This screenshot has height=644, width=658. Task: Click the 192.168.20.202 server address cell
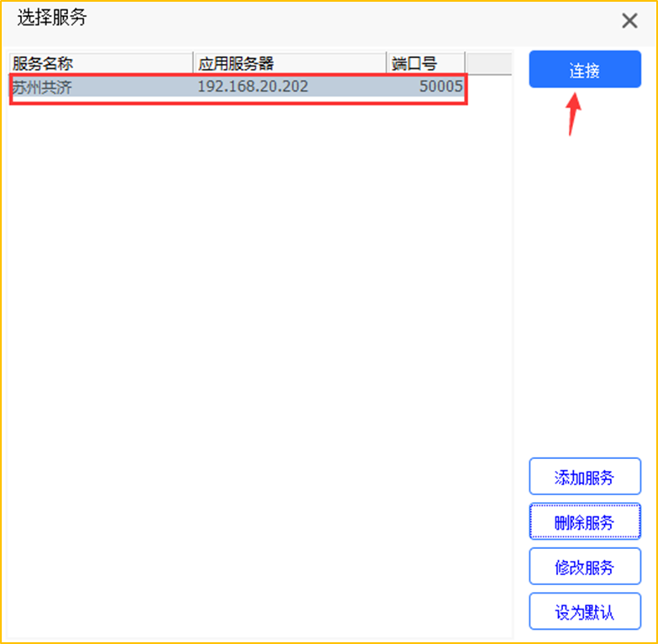click(252, 87)
